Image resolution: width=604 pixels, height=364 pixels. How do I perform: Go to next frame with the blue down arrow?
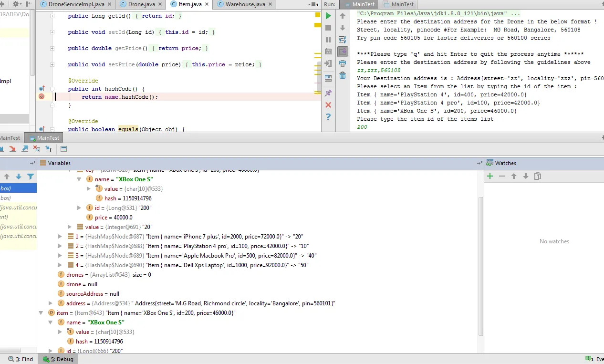[x=19, y=177]
